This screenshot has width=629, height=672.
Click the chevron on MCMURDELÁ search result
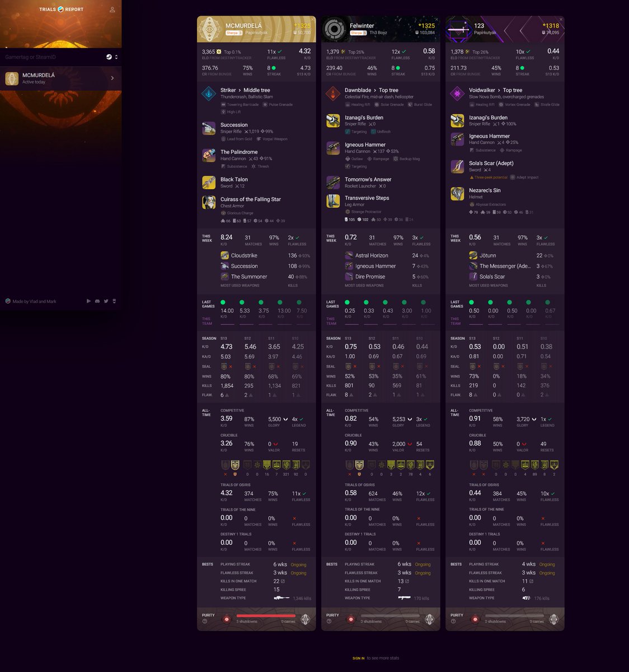(x=112, y=78)
